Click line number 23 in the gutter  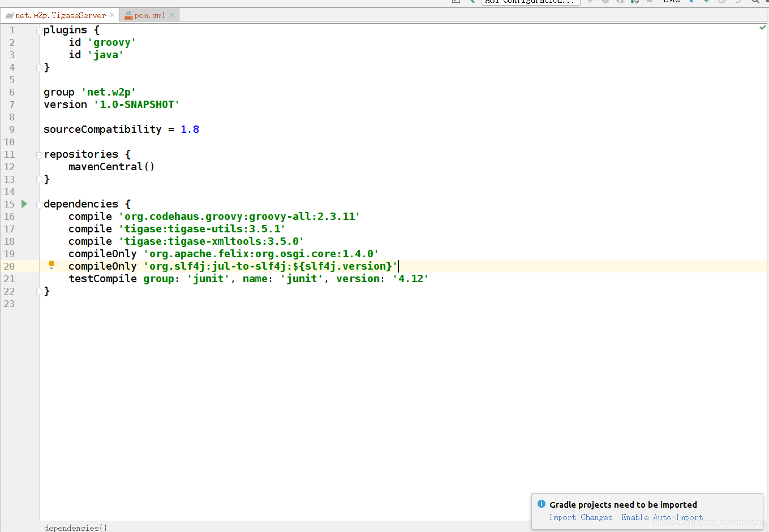tap(9, 304)
